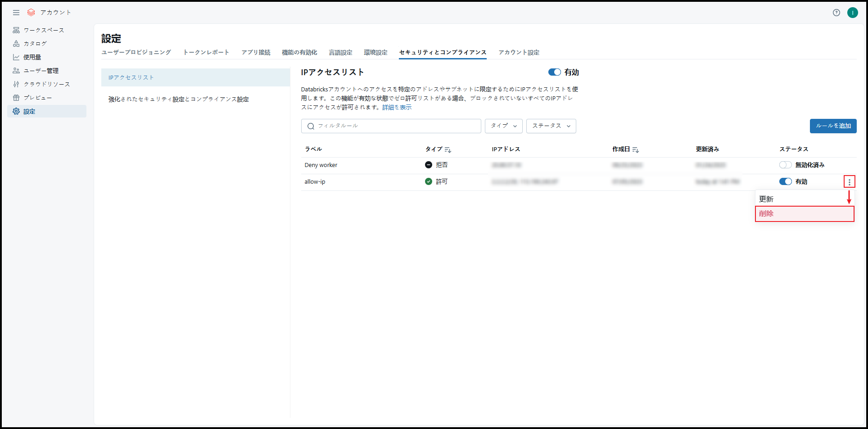Click the ルールを追加 button
Screen dimensions: 868x429
pyautogui.click(x=833, y=126)
